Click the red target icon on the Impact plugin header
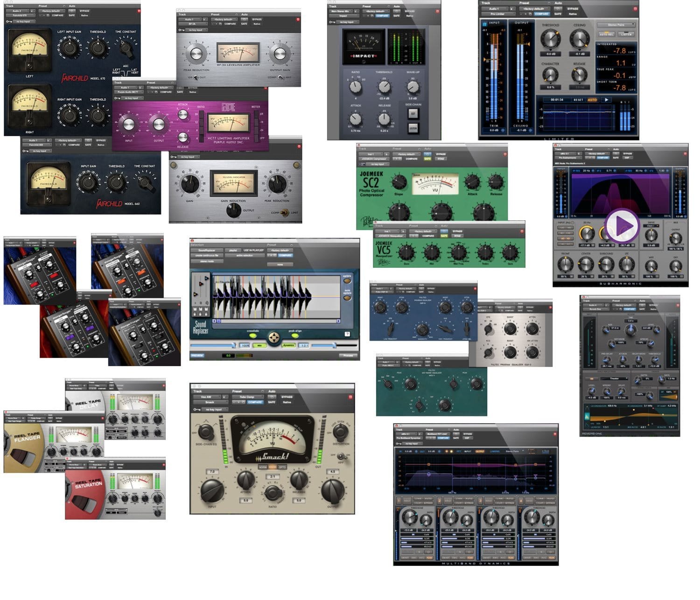 [438, 11]
